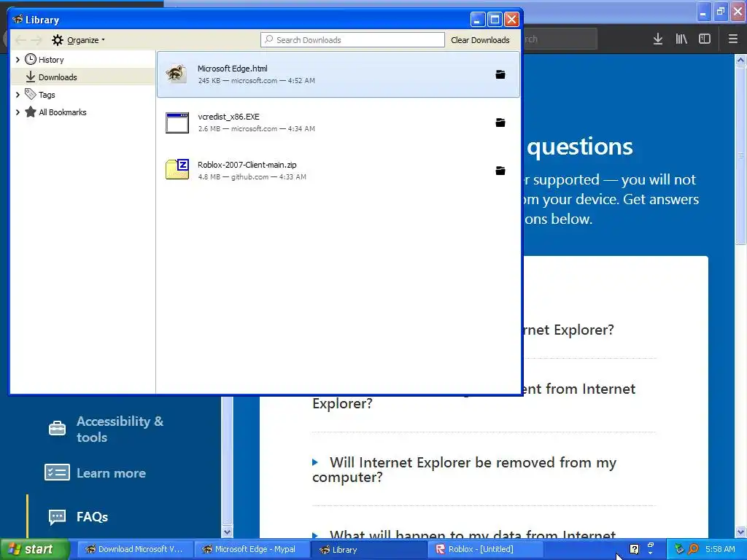Select History in the Library sidebar
The width and height of the screenshot is (747, 560).
(x=83, y=60)
